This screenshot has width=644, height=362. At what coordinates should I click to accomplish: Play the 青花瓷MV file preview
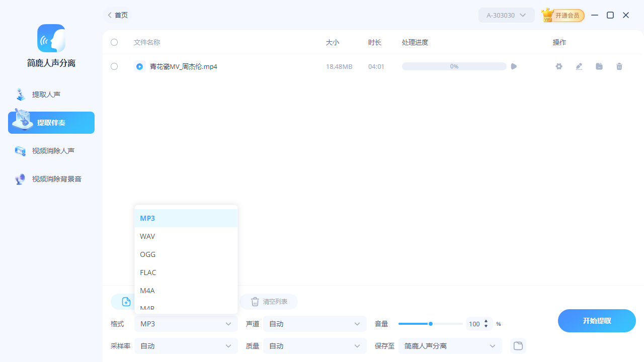point(513,66)
